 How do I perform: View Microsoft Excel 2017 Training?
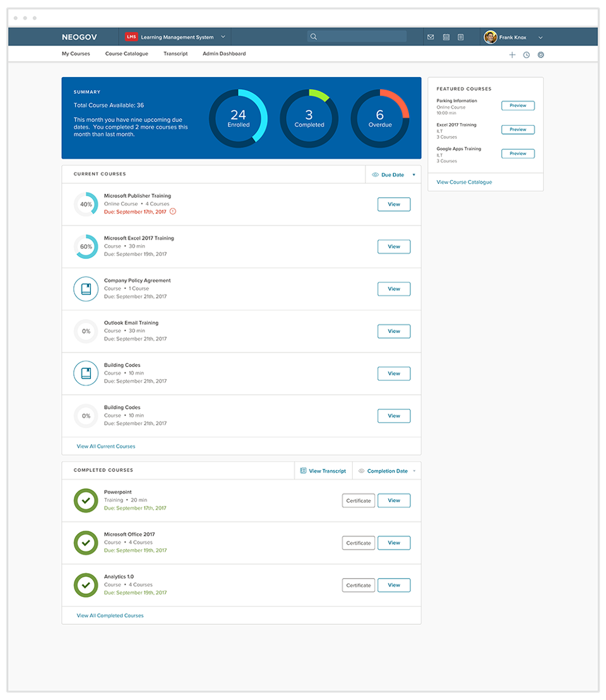pos(394,246)
